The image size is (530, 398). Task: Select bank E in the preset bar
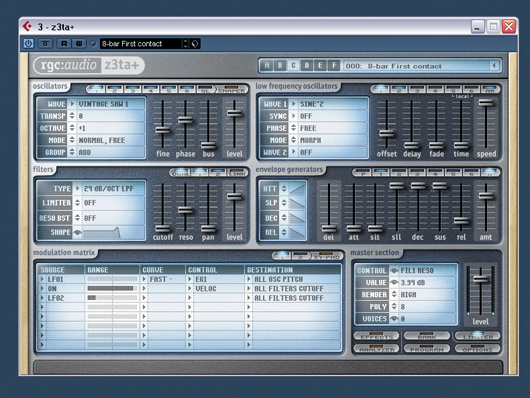[320, 65]
